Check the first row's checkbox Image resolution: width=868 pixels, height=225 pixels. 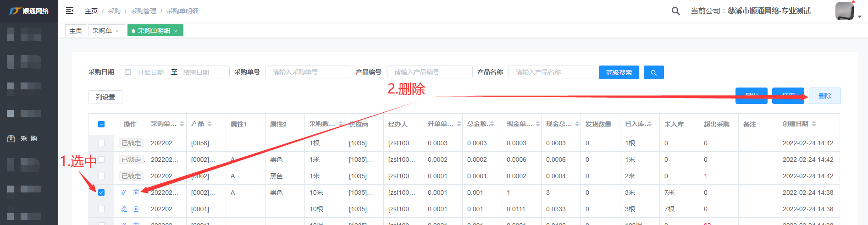tap(101, 143)
